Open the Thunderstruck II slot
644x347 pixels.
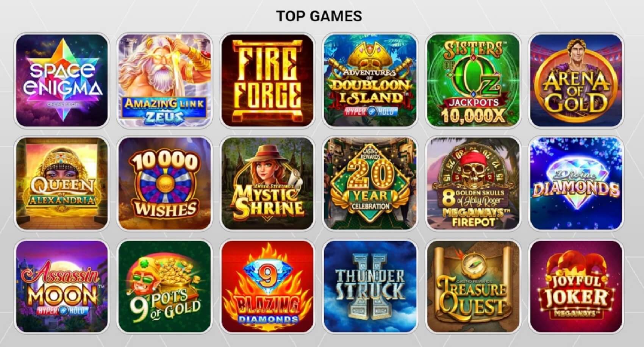coord(370,286)
